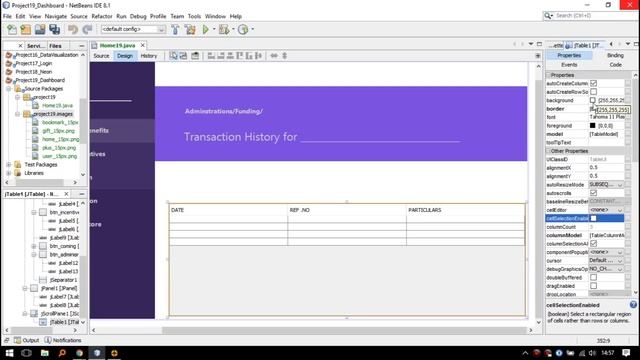Switch to Events properties tab

[x=569, y=64]
